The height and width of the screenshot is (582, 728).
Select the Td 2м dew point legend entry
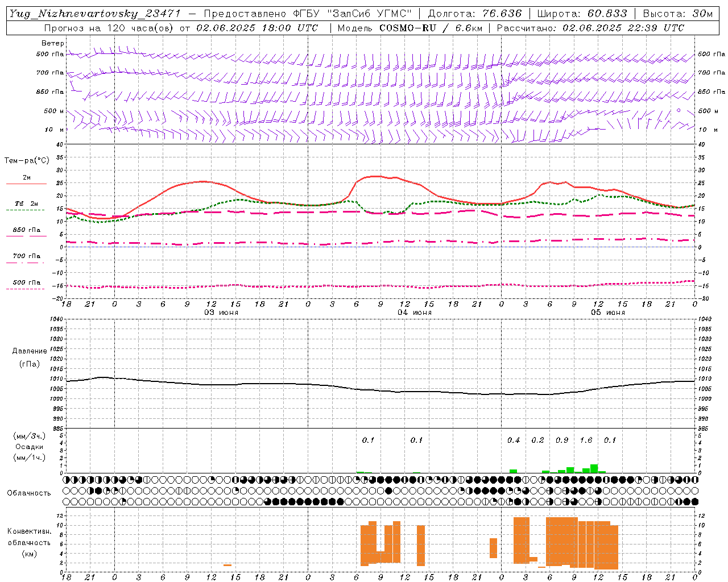tap(26, 204)
